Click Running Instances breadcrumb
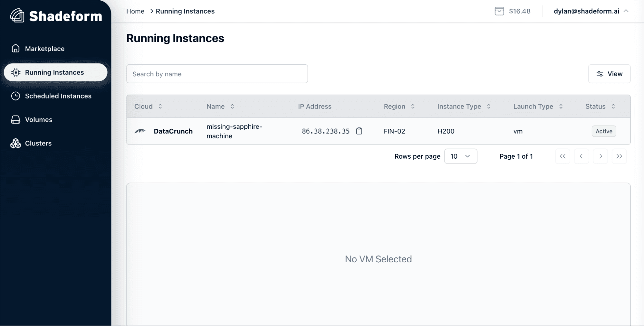Viewport: 644px width, 326px height. tap(185, 11)
